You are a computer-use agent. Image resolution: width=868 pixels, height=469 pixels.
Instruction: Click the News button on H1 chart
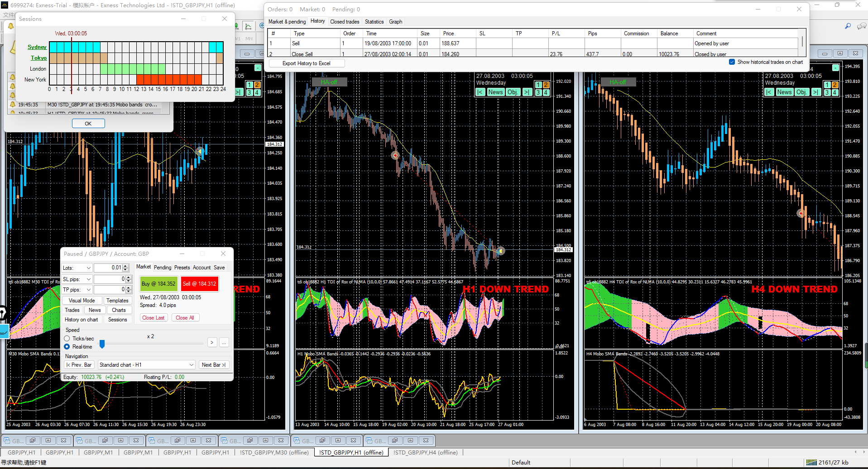click(495, 92)
